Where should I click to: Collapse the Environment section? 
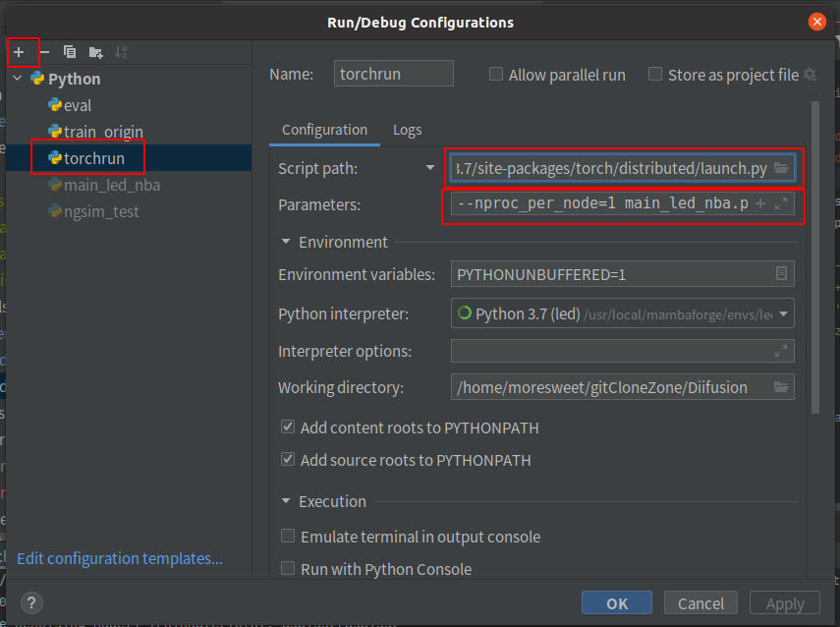(286, 242)
